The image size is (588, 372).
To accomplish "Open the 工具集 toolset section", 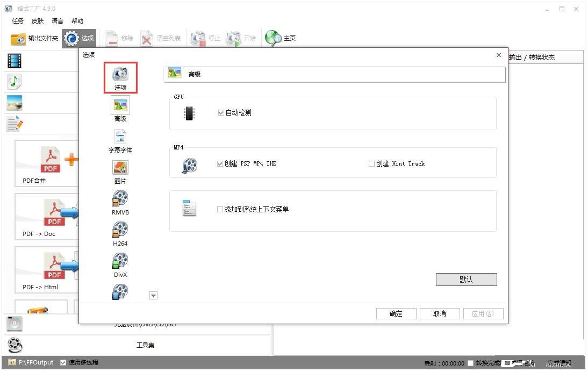I will point(145,345).
